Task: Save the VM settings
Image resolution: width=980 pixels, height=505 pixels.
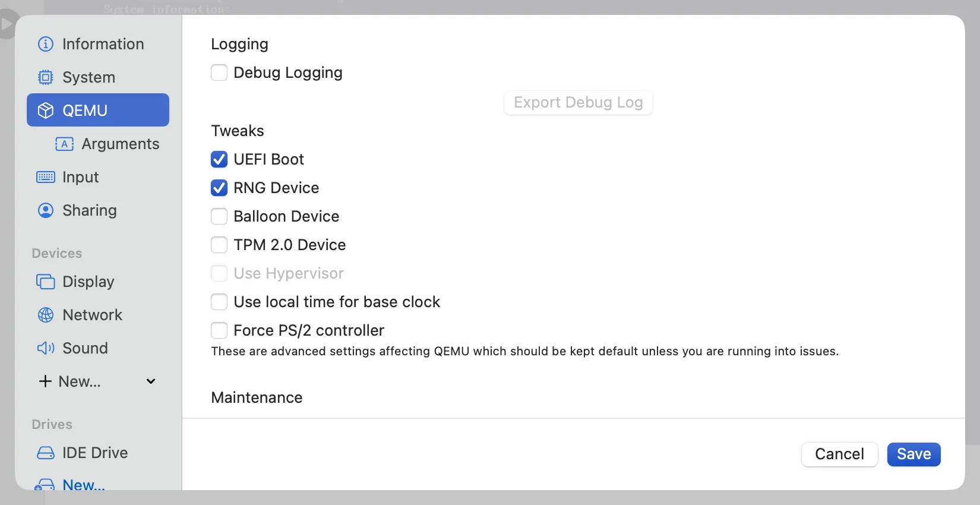Action: [913, 454]
